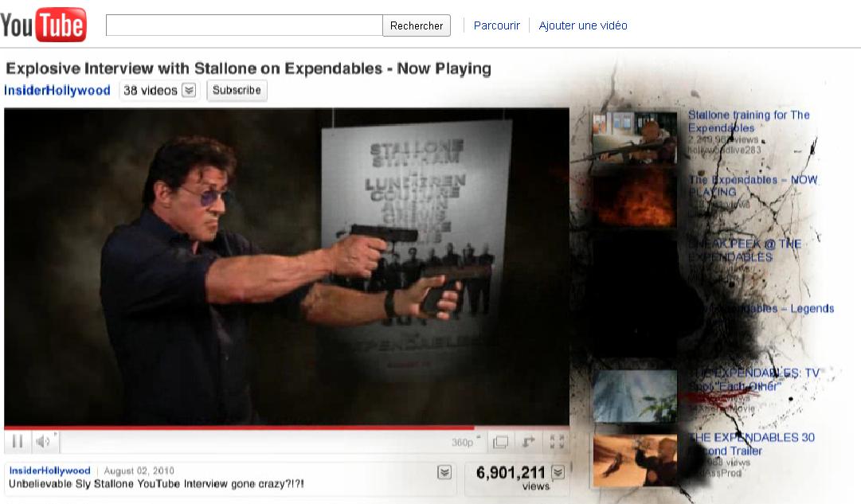This screenshot has height=504, width=861.
Task: Open Stallone training thumbnail
Action: click(x=635, y=137)
